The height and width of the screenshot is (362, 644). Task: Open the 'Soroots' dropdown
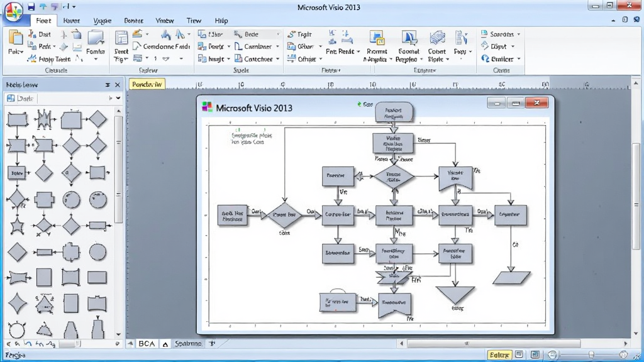(519, 35)
